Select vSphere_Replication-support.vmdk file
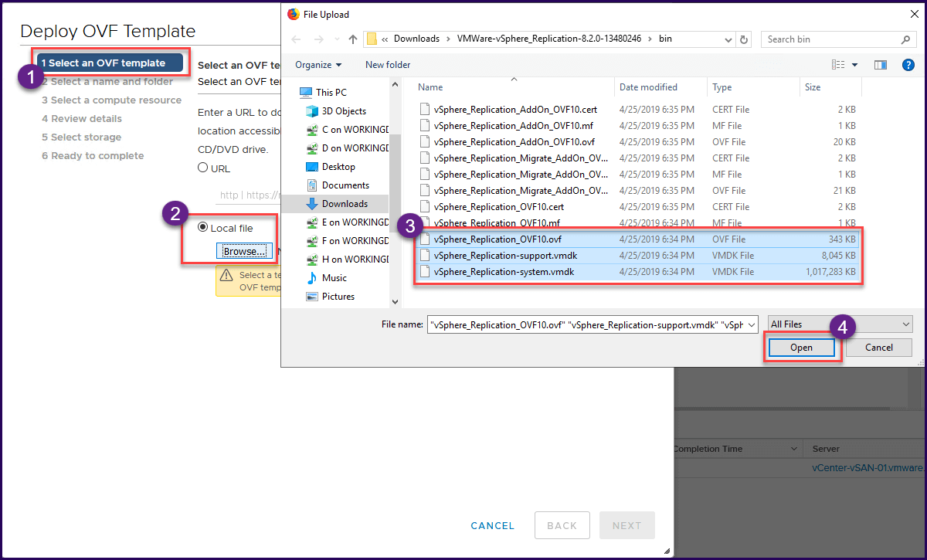This screenshot has width=927, height=560. pos(637,256)
